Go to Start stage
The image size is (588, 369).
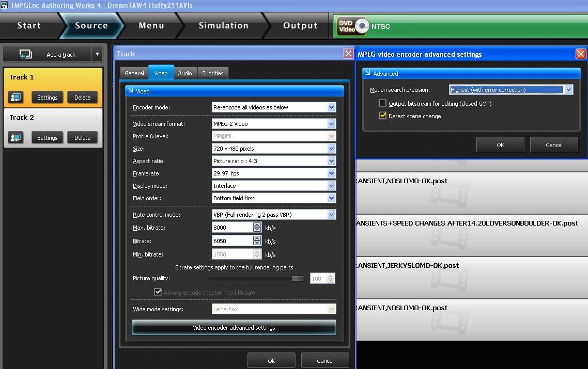tap(29, 25)
